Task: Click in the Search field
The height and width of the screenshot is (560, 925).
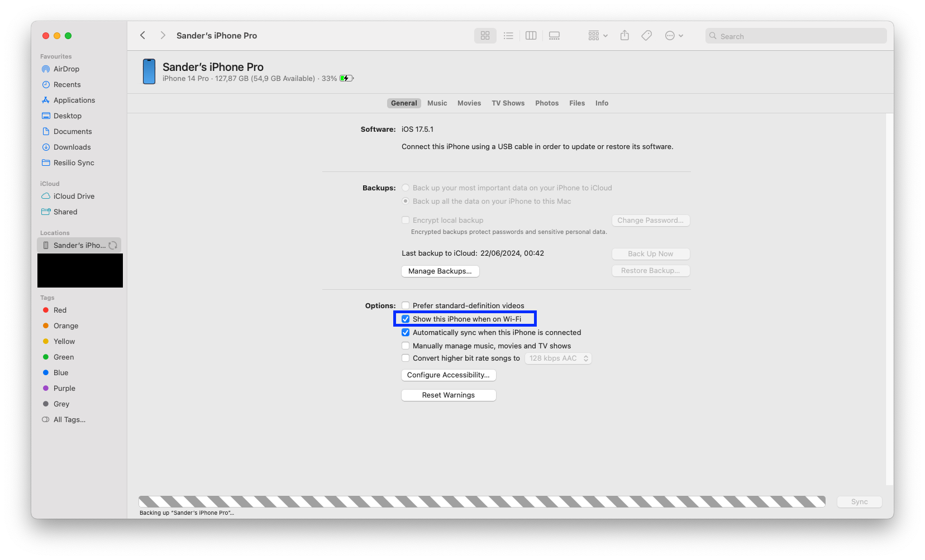Action: point(796,36)
